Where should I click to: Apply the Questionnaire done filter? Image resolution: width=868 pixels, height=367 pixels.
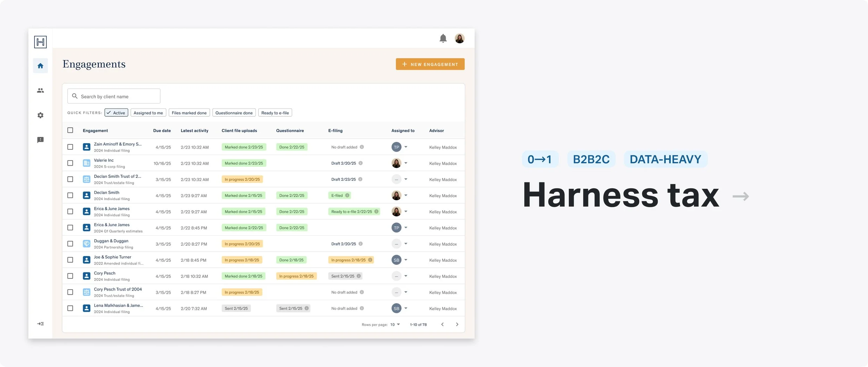click(234, 113)
